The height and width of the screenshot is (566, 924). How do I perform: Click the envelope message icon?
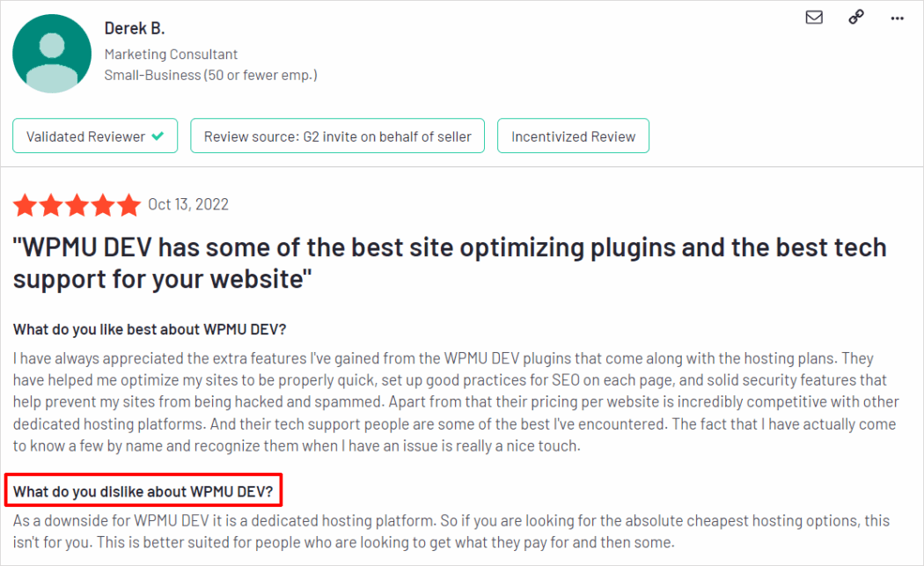(813, 16)
